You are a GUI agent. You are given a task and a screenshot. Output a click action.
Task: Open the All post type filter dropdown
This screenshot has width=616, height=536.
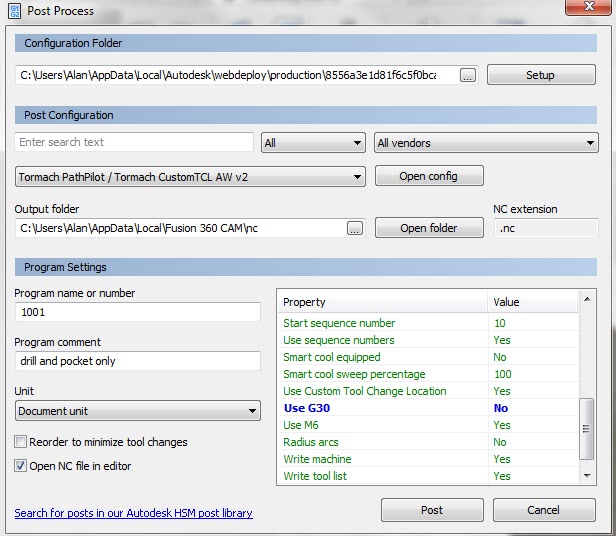click(313, 143)
